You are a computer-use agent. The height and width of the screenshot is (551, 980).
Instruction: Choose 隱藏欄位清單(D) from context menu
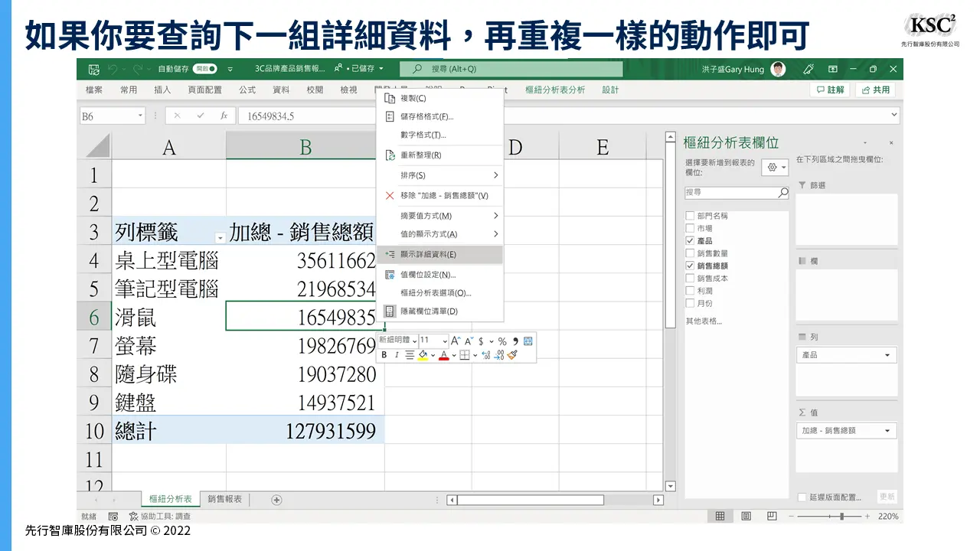440,311
